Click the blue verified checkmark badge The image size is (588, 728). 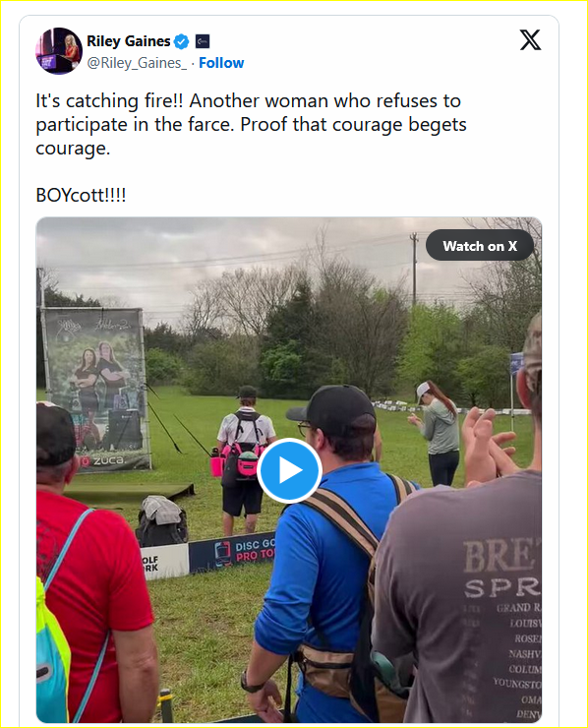(181, 41)
